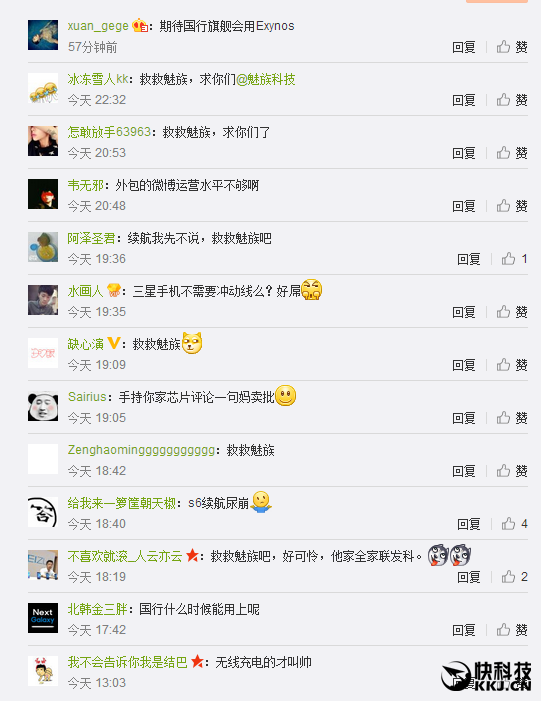Click 回复 on Zenghaominggggggggggg's comment
Viewport: 541px width, 701px height.
point(464,471)
